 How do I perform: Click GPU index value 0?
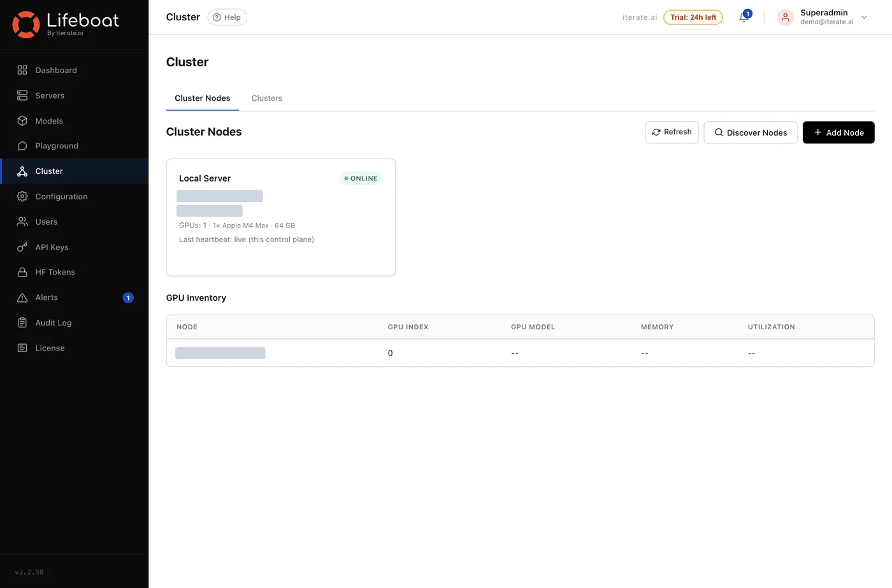click(391, 353)
